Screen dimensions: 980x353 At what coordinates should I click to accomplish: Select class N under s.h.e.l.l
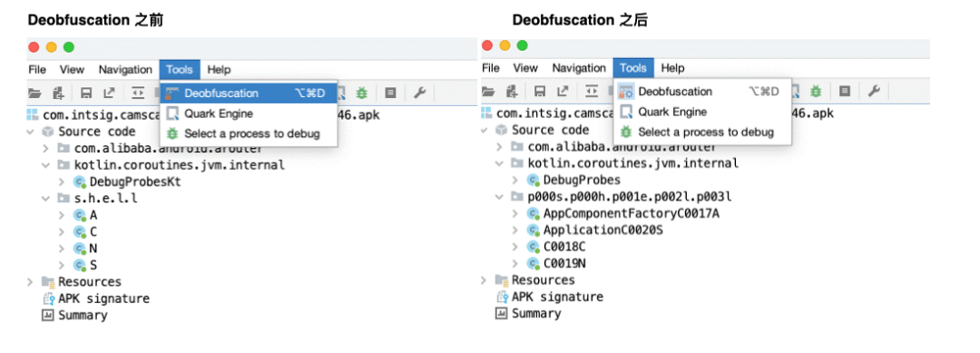[93, 249]
